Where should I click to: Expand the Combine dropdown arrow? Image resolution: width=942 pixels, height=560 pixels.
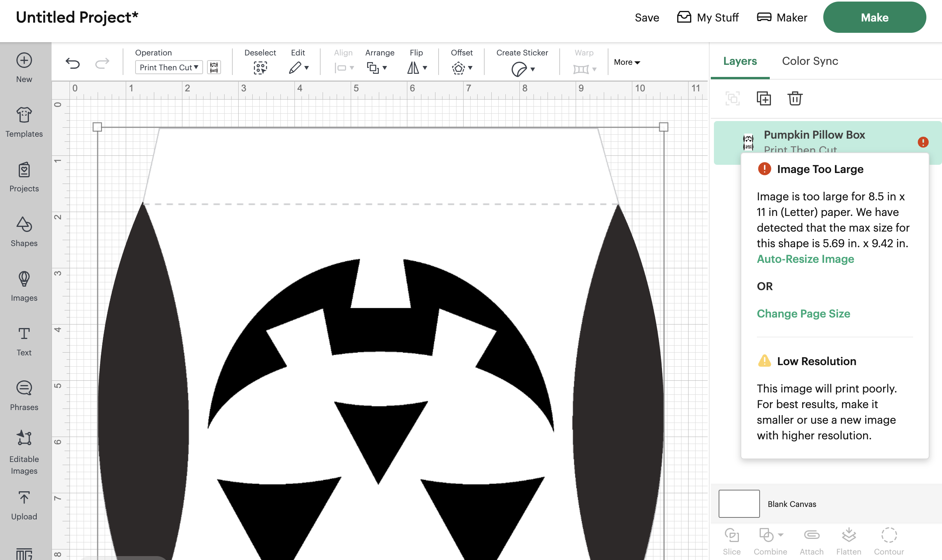[x=780, y=535]
